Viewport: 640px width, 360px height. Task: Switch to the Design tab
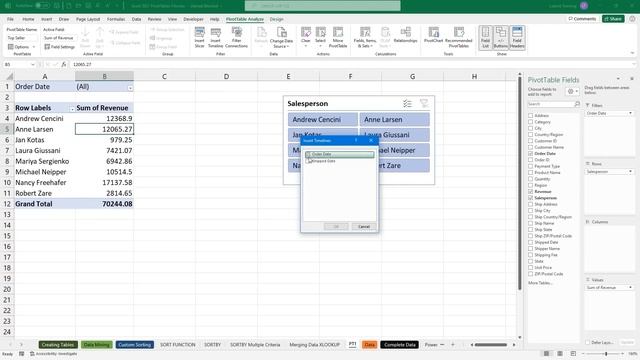pyautogui.click(x=276, y=19)
